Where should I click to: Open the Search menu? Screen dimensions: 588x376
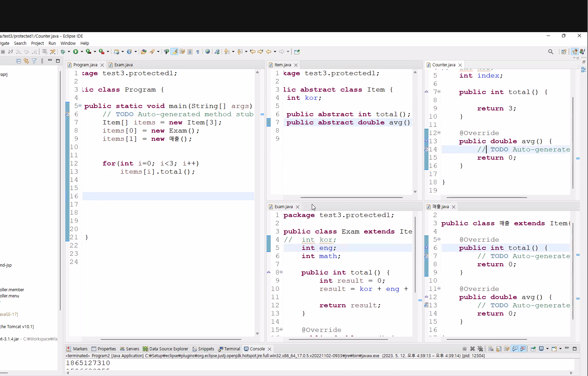click(x=20, y=43)
